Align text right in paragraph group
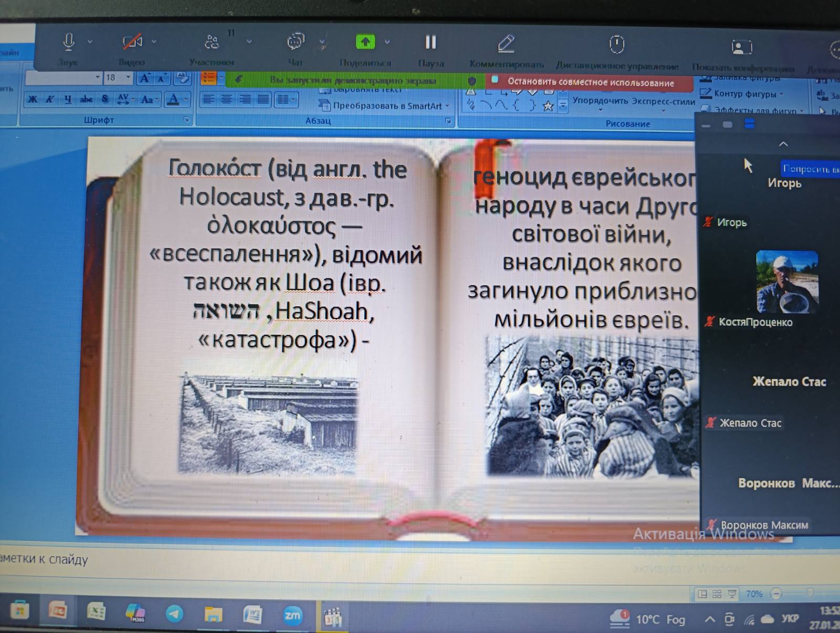Viewport: 840px width, 633px height. tap(245, 99)
